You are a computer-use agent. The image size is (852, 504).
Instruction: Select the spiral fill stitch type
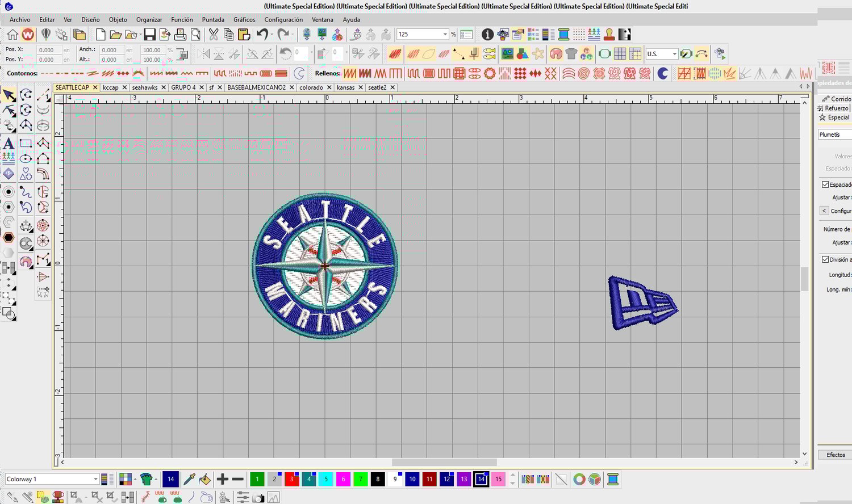(583, 73)
